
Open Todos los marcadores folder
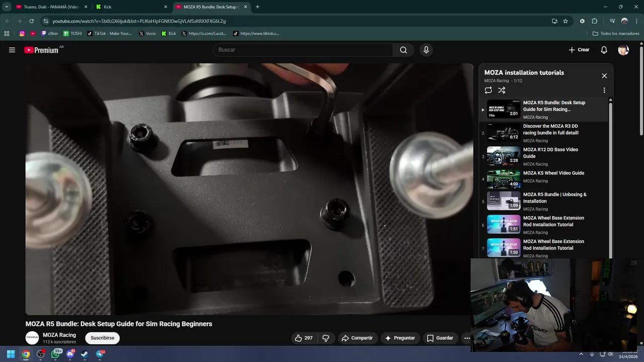(x=616, y=34)
